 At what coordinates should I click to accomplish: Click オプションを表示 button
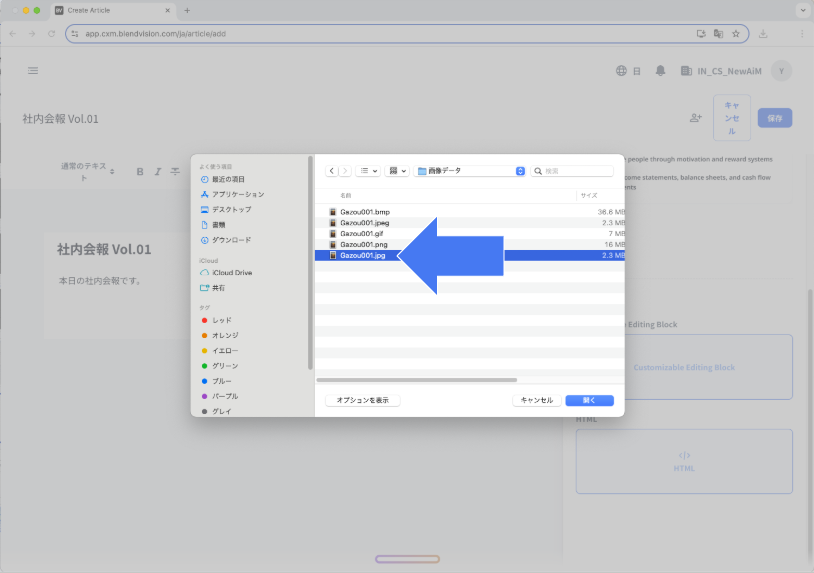pos(362,400)
